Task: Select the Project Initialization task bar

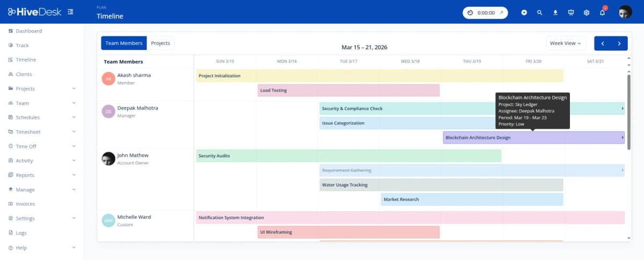Action: click(379, 76)
